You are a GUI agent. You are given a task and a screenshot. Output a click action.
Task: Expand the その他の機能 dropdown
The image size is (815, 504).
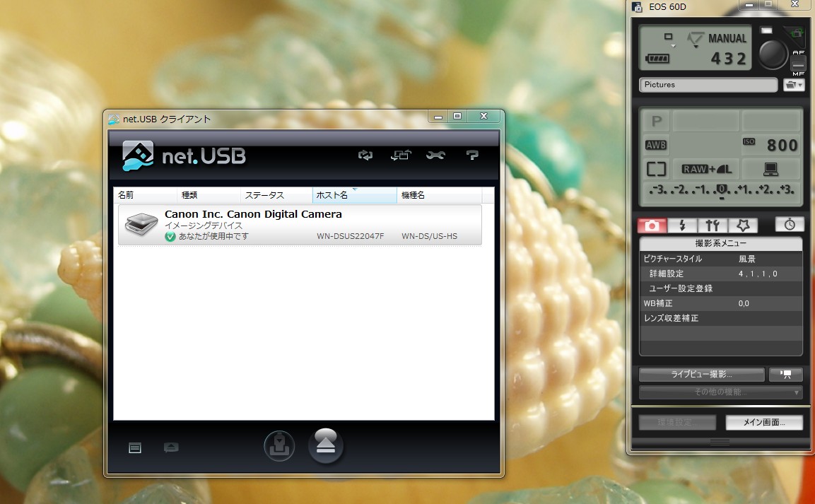pyautogui.click(x=720, y=392)
